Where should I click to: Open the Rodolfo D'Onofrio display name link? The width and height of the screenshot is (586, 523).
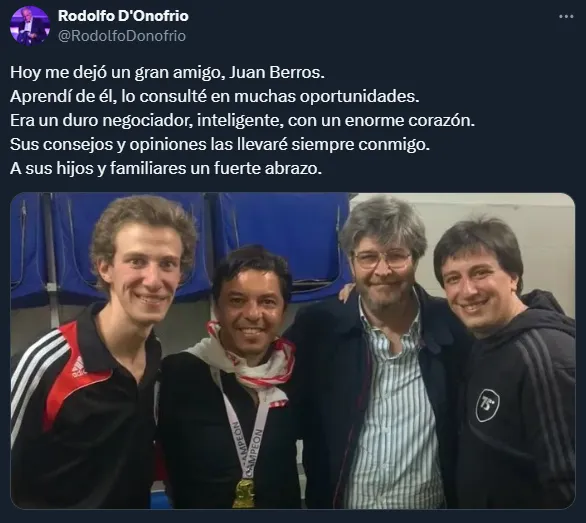(123, 16)
